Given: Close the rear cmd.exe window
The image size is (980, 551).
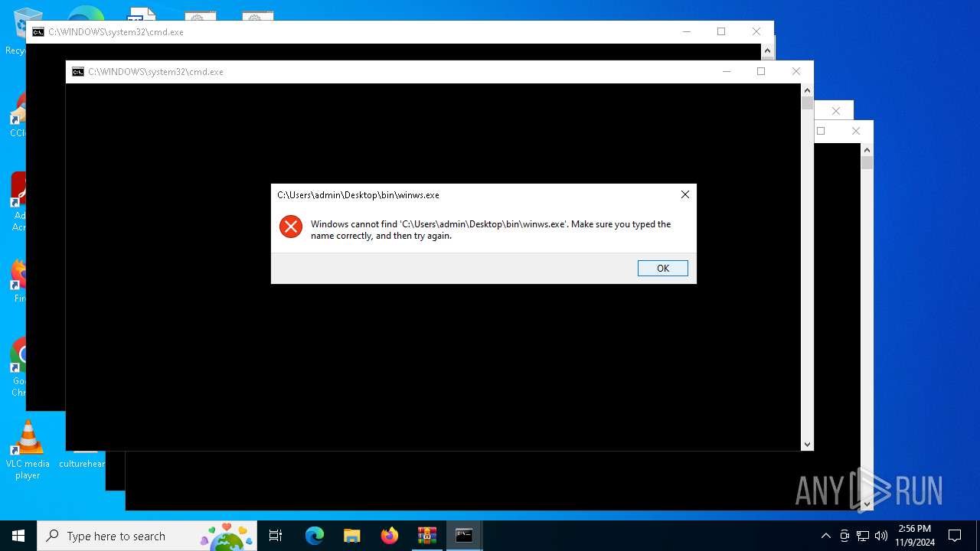Looking at the screenshot, I should (756, 31).
